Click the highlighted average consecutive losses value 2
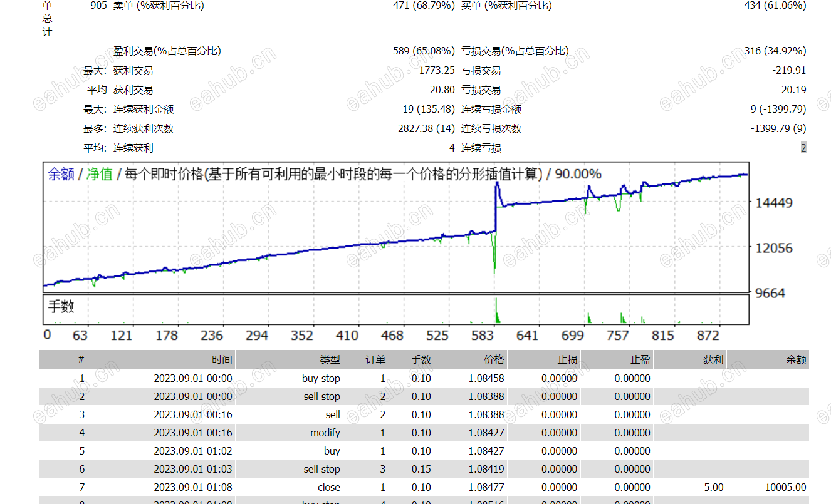This screenshot has width=831, height=504. (x=803, y=148)
